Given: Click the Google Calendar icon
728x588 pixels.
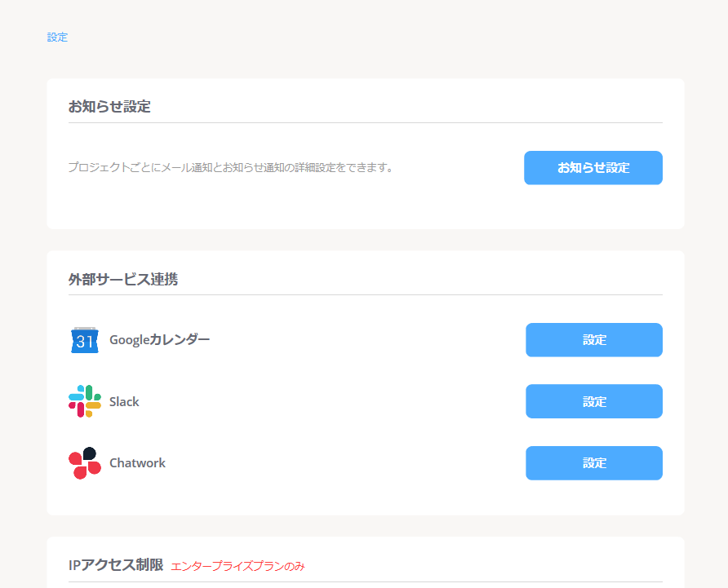Looking at the screenshot, I should [x=85, y=340].
